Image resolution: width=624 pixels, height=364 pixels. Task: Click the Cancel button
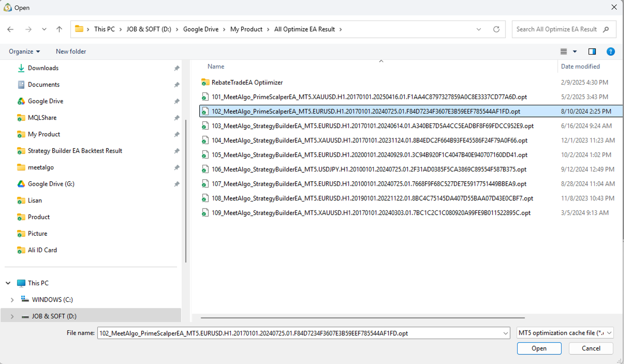[x=591, y=348]
